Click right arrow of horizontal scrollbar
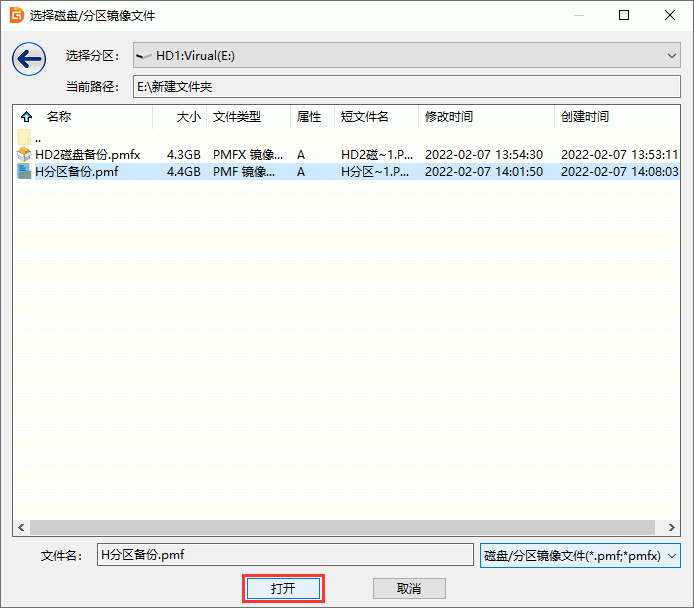Screen dimensions: 694x608 coord(672,527)
